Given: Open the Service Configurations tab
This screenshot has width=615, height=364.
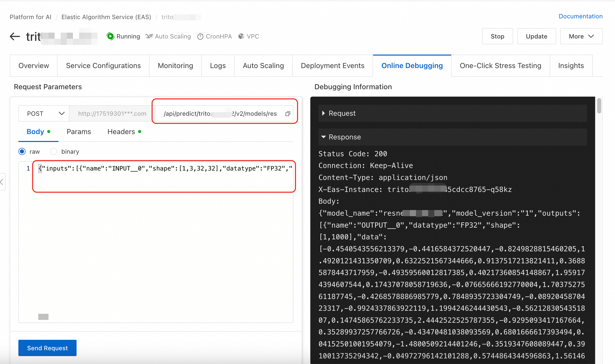Looking at the screenshot, I should point(103,66).
